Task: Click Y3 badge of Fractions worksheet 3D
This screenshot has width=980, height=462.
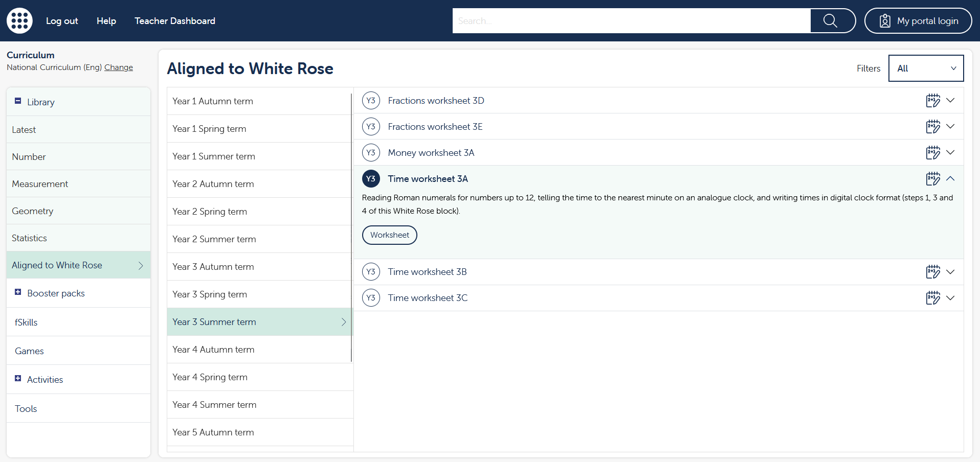Action: point(371,100)
